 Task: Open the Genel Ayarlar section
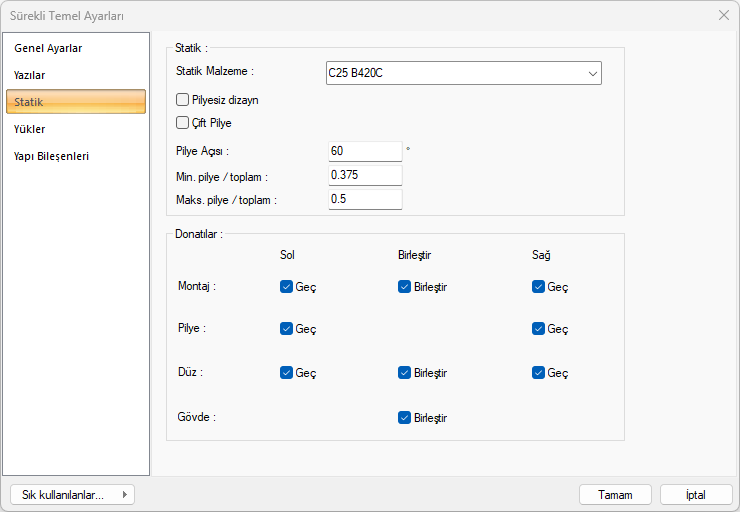[48, 48]
